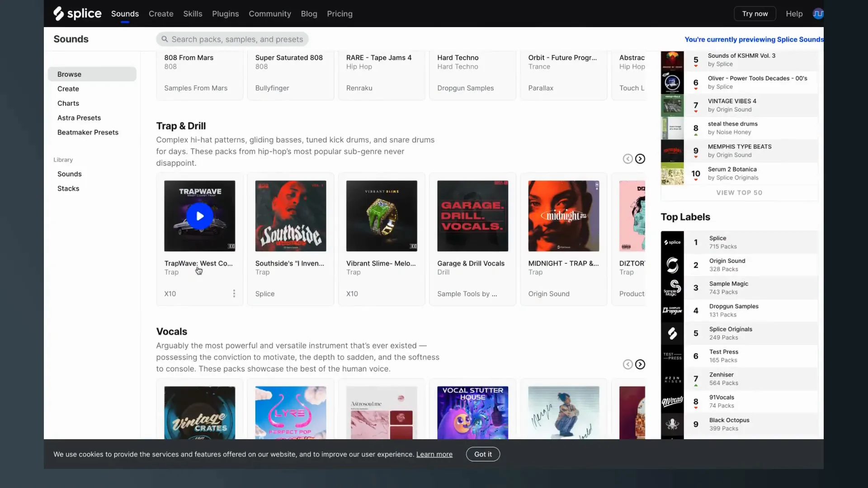
Task: Open Southside's pack artwork
Action: pyautogui.click(x=291, y=216)
